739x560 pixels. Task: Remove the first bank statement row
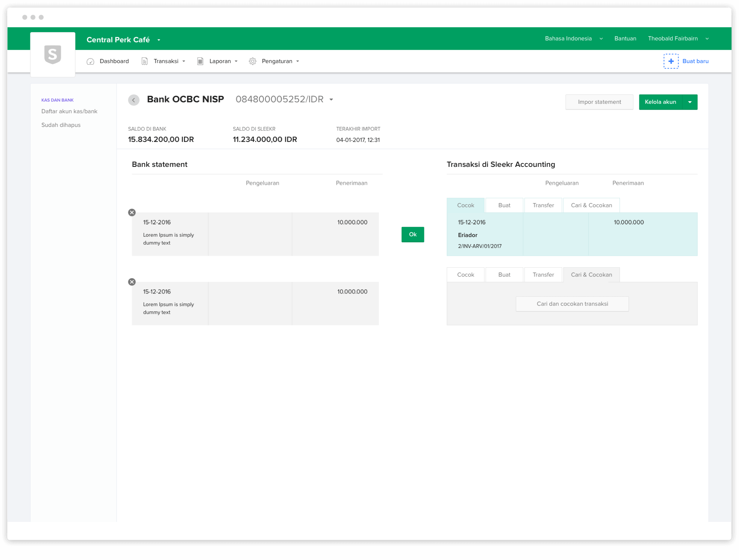click(132, 212)
